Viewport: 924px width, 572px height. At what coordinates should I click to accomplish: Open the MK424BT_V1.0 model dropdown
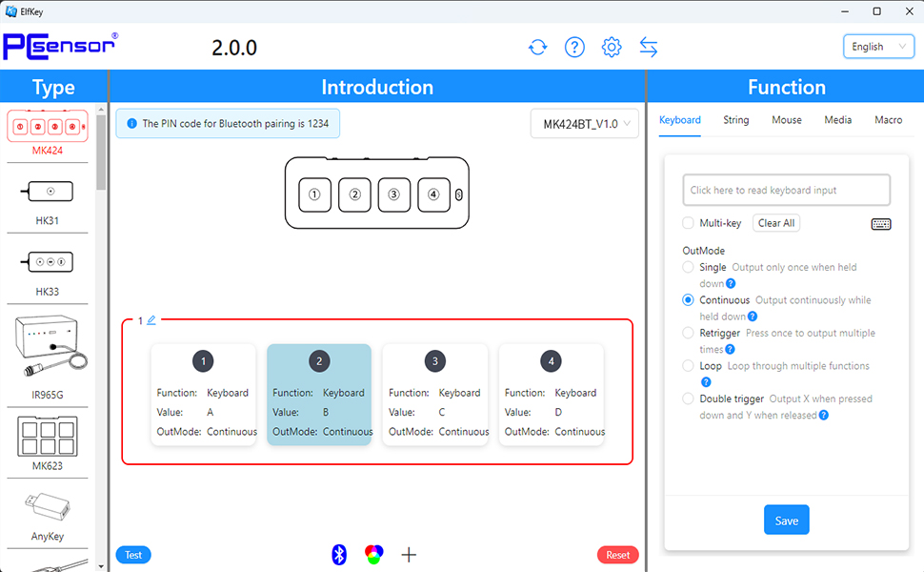(x=585, y=124)
